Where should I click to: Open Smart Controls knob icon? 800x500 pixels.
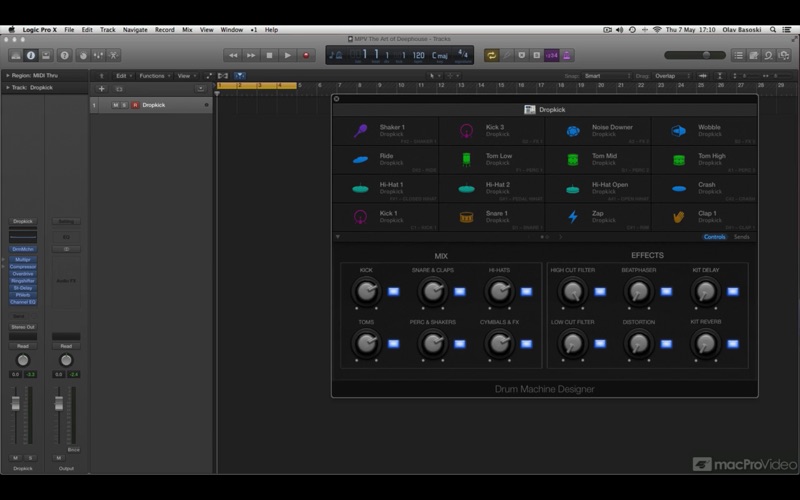coord(83,55)
